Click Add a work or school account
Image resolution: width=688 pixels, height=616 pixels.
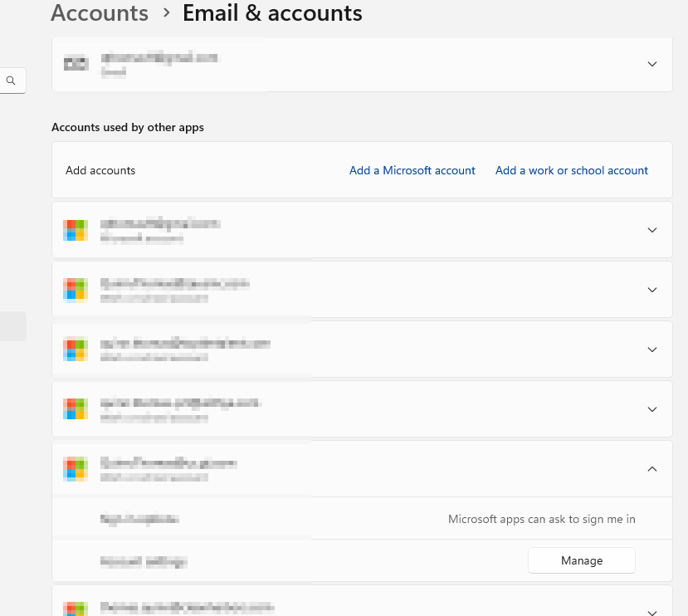click(x=571, y=170)
